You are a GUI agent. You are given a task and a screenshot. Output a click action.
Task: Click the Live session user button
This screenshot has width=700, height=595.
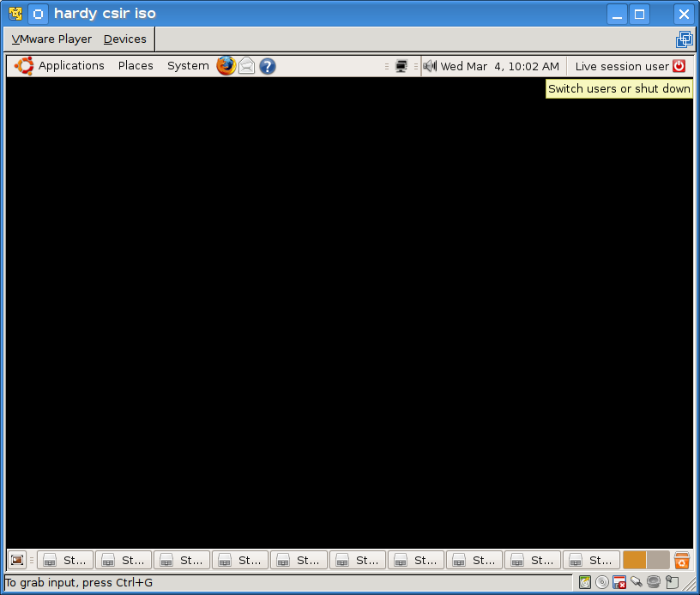622,66
